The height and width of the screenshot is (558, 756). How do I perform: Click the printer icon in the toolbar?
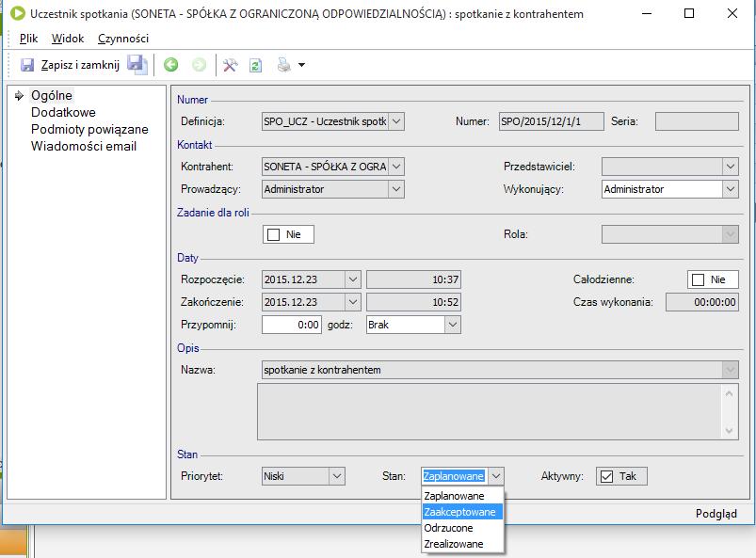coord(284,65)
